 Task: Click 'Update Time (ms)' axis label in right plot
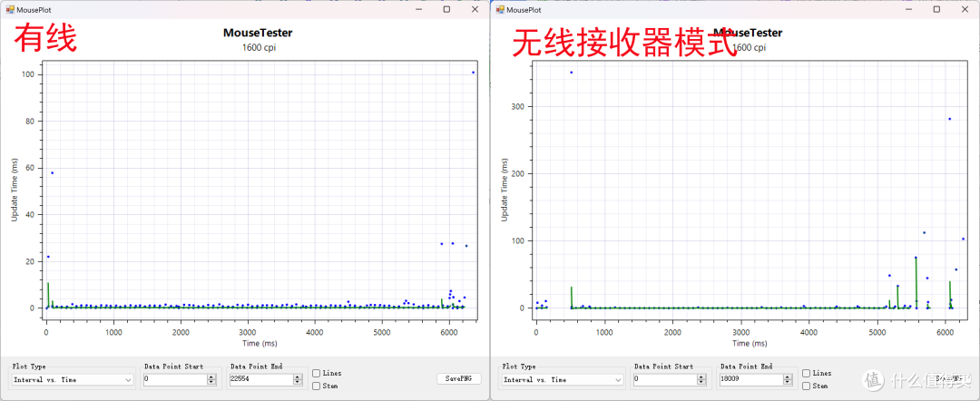coord(505,190)
